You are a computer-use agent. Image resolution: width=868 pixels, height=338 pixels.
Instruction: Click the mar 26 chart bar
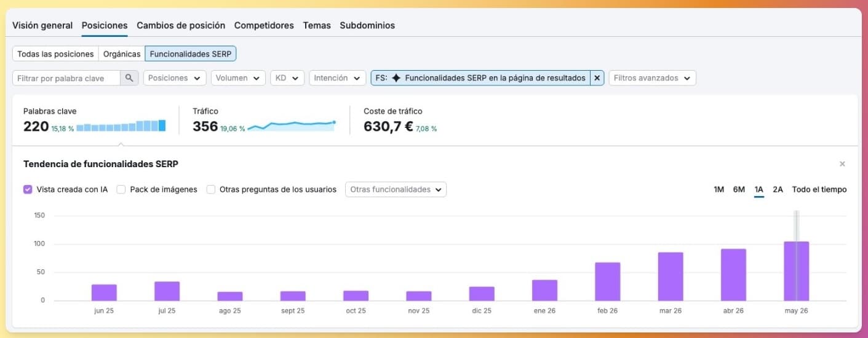tap(671, 277)
